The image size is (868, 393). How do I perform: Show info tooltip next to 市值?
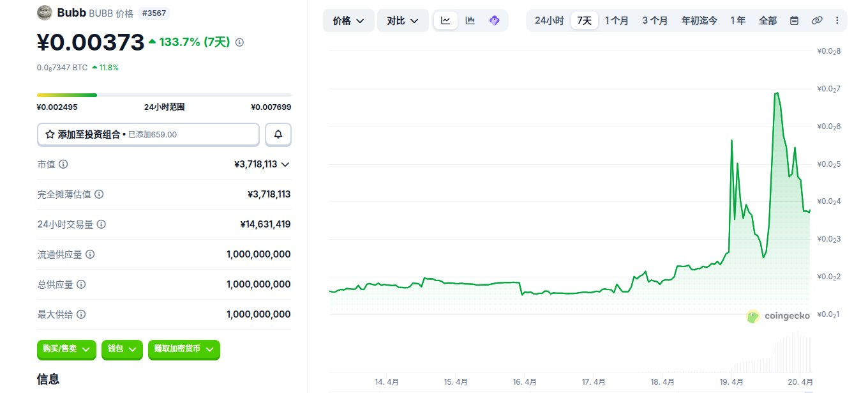point(63,164)
